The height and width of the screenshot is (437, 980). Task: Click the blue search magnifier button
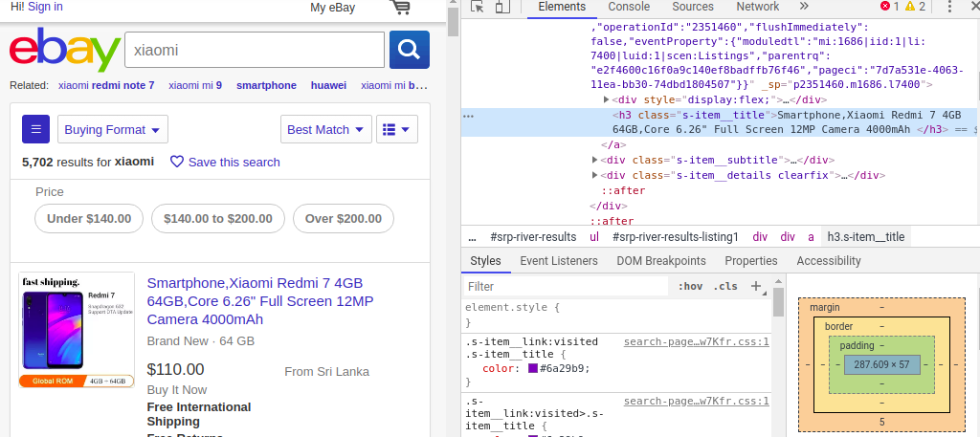410,50
